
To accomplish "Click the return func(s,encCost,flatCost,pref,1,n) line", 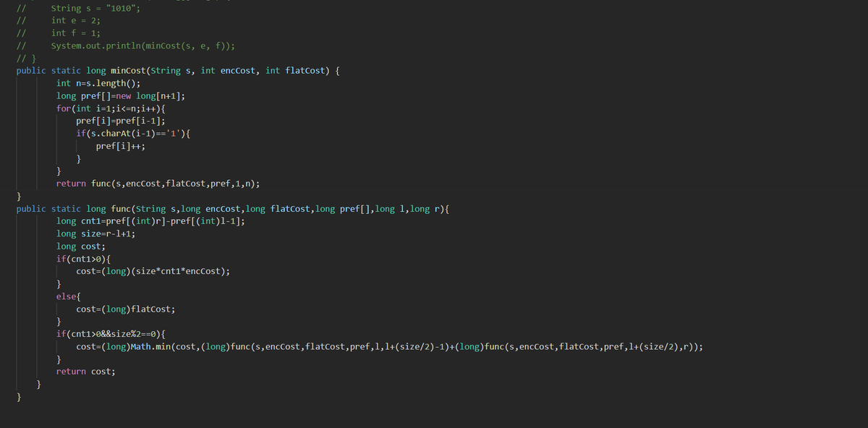I will pos(158,183).
